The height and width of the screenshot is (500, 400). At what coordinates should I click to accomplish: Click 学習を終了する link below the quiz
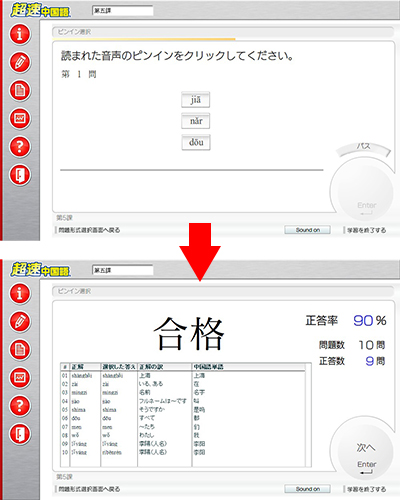click(x=366, y=230)
